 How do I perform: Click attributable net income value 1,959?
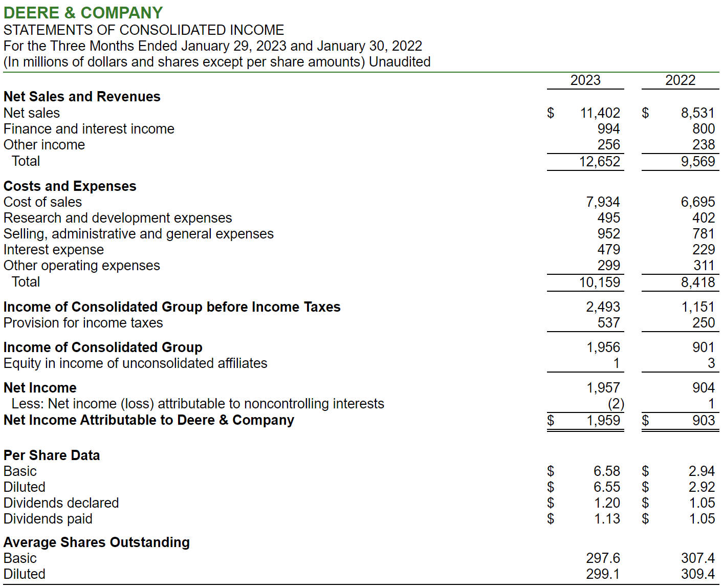603,420
